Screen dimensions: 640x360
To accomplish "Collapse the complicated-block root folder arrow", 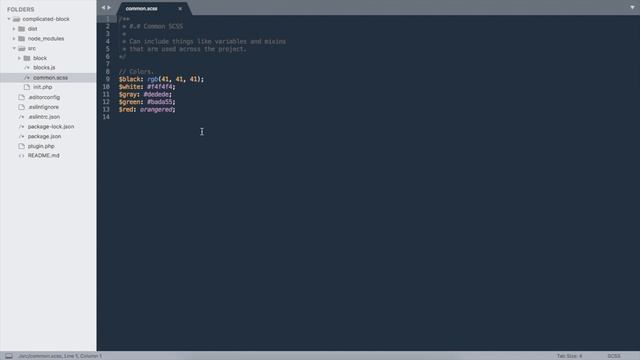I will click(x=9, y=19).
